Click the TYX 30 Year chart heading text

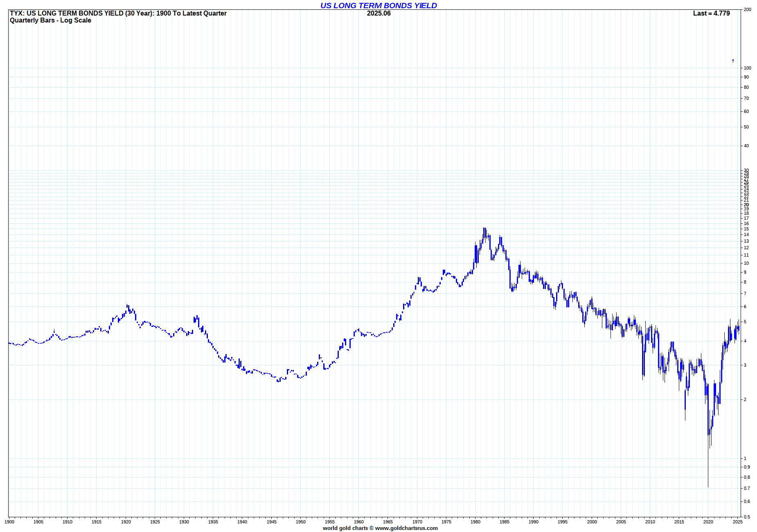pos(118,14)
